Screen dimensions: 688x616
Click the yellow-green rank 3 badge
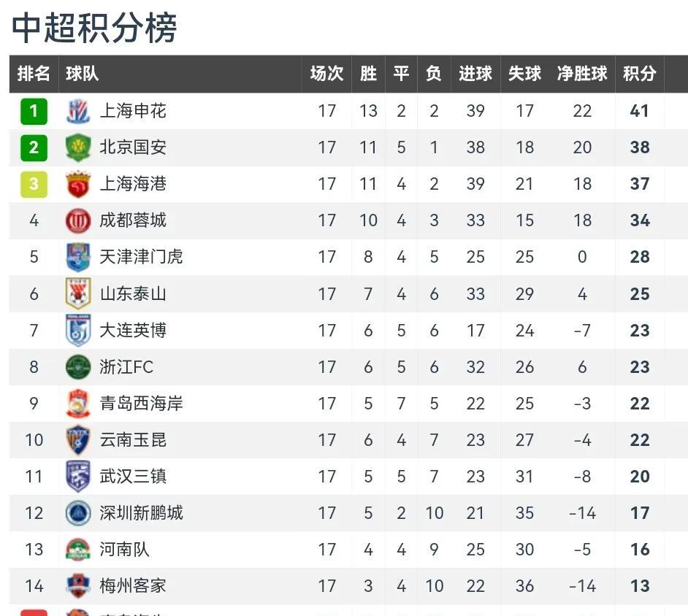pos(34,184)
